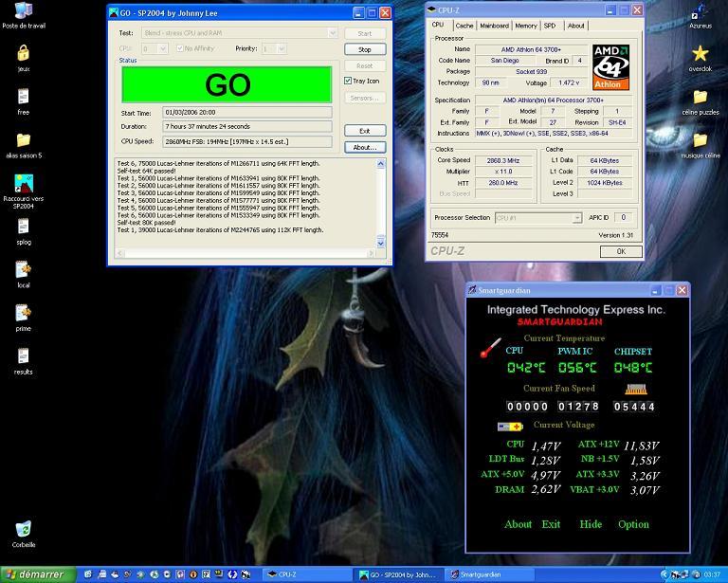The width and height of the screenshot is (728, 583).
Task: Switch to the CPU tab in CPU-Z
Action: (438, 25)
